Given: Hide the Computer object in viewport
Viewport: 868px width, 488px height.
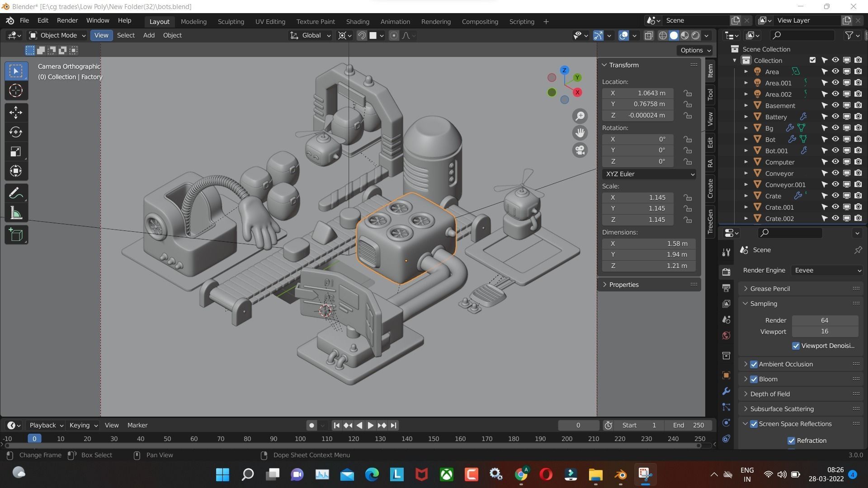Looking at the screenshot, I should tap(835, 162).
